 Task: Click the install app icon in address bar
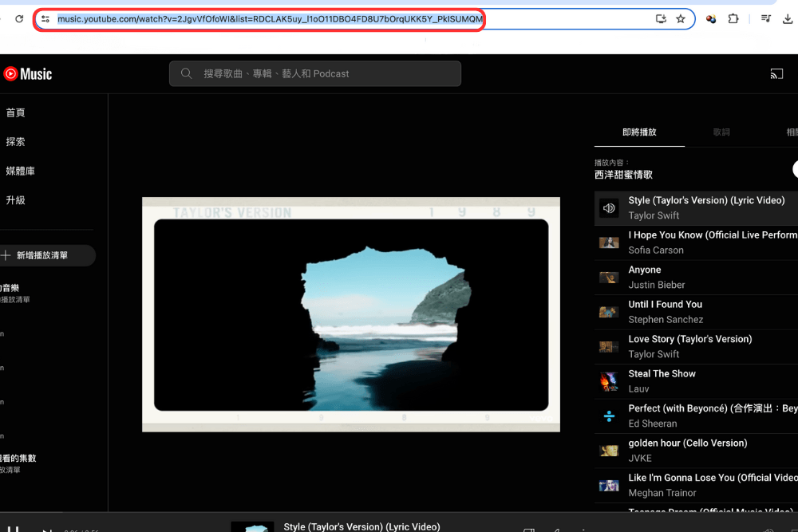pyautogui.click(x=661, y=19)
